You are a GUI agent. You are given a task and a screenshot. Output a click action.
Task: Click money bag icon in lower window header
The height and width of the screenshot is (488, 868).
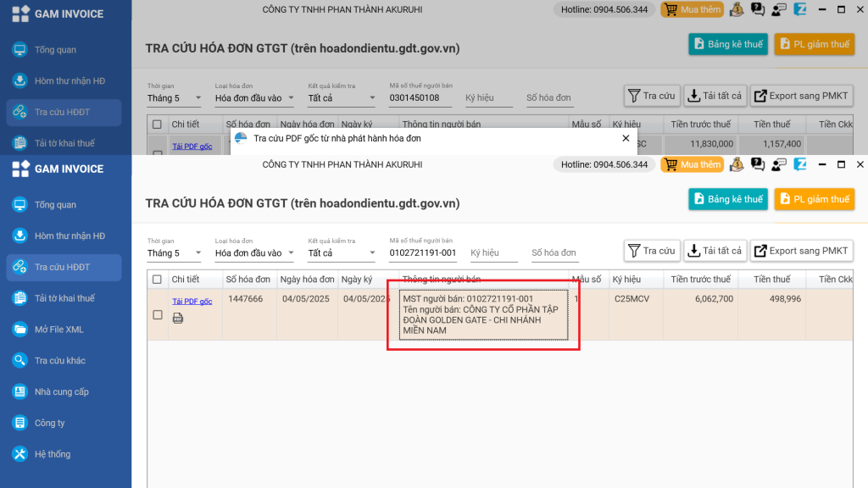click(737, 164)
